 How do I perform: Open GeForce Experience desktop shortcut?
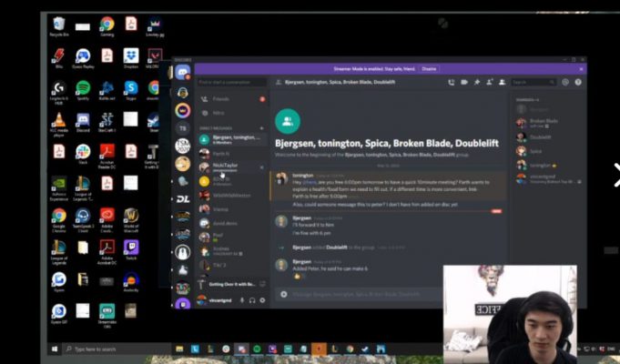coord(59,188)
